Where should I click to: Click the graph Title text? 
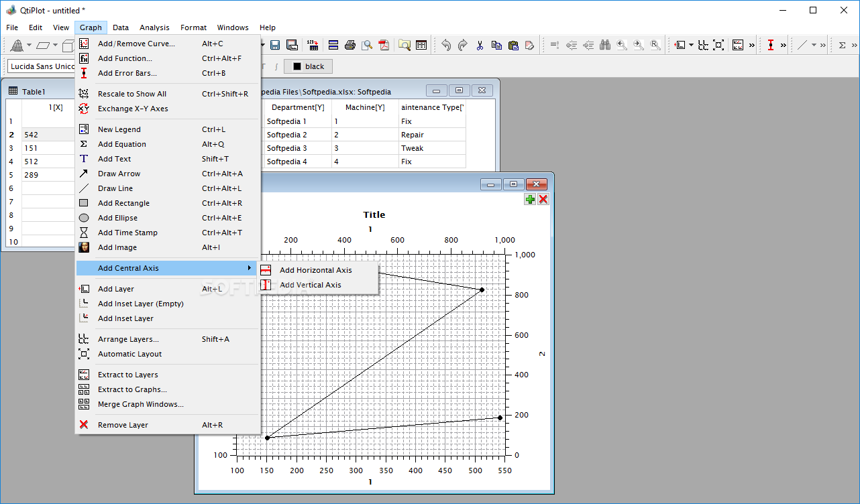pos(374,214)
